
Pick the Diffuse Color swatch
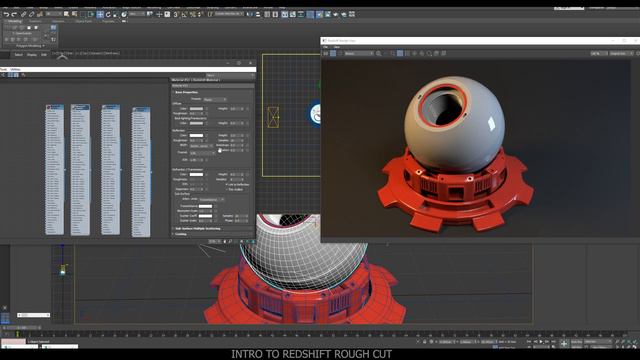tap(196, 109)
